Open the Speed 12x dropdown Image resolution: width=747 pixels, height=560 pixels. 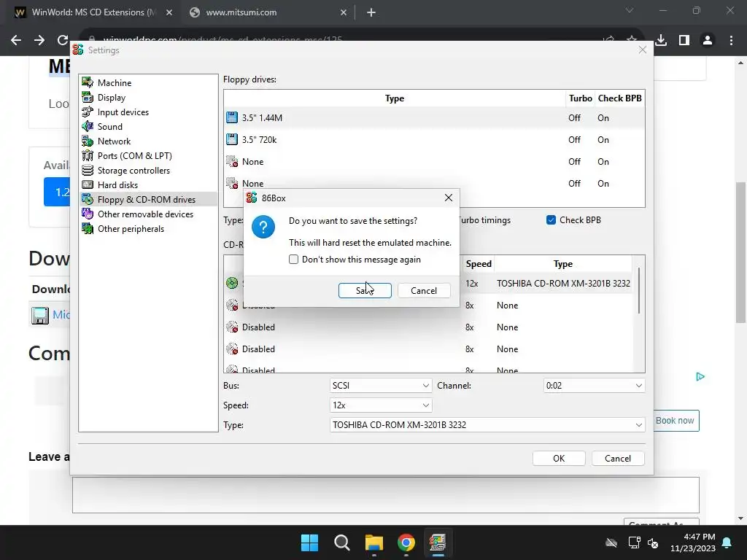click(x=381, y=405)
